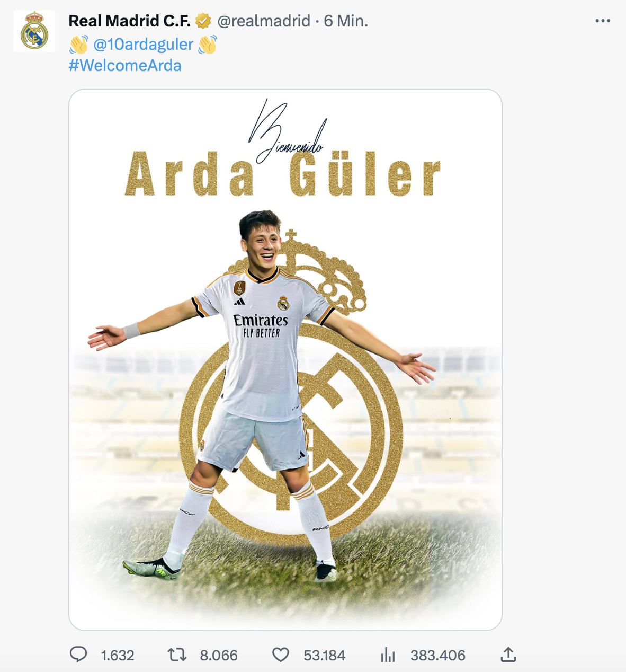
Task: Click the waving hand emoji before @10ardaguler
Action: pyautogui.click(x=79, y=45)
